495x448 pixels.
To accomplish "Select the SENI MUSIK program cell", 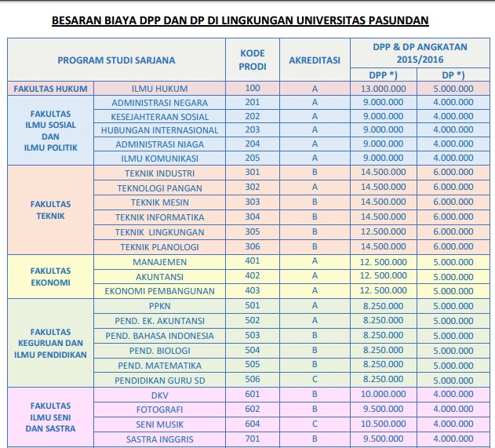I will [159, 424].
